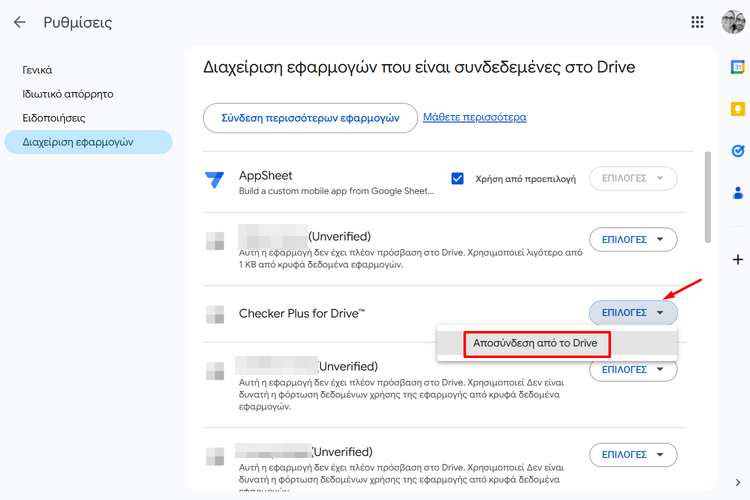750x500 pixels.
Task: Open the Ειδοποιήσεις settings section
Action: coord(54,118)
